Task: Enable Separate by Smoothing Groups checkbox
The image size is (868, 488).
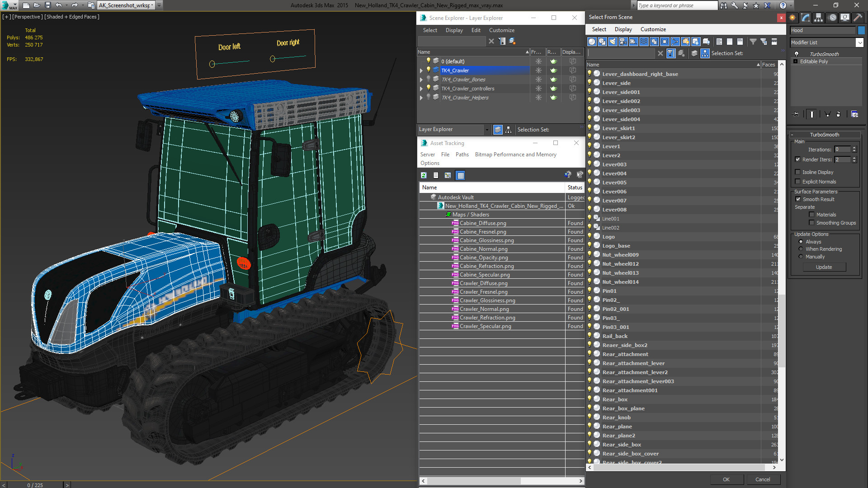Action: (812, 223)
